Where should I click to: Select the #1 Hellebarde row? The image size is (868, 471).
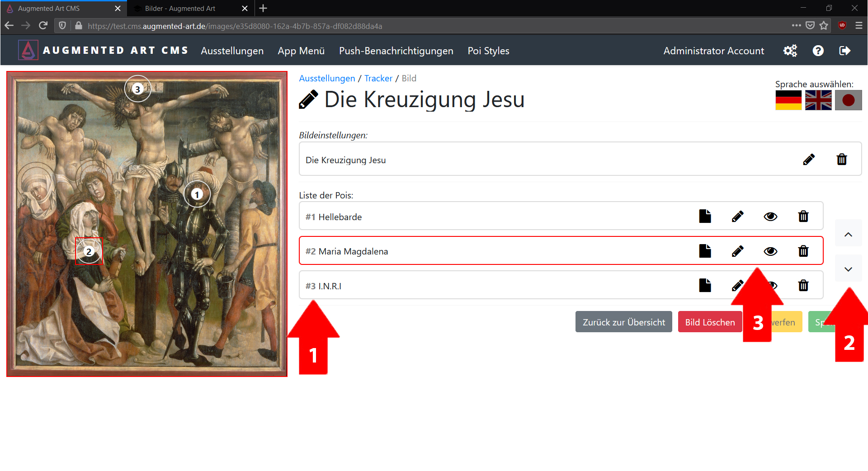tap(561, 216)
